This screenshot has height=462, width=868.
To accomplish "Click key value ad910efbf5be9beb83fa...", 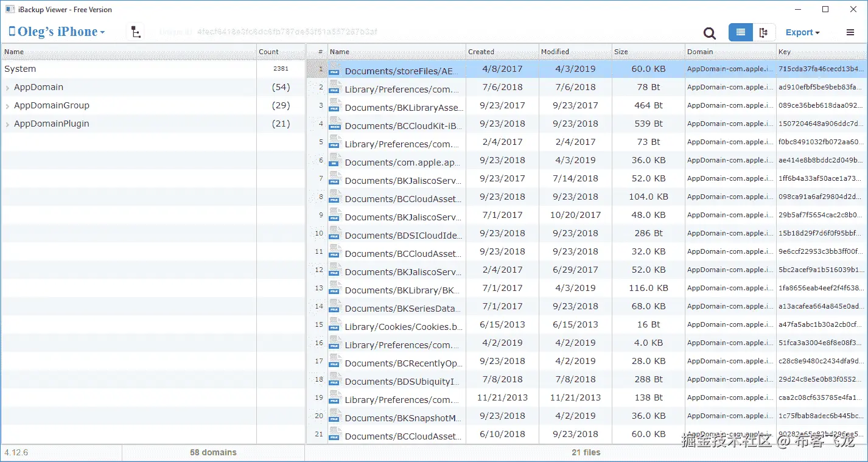I will [x=821, y=87].
